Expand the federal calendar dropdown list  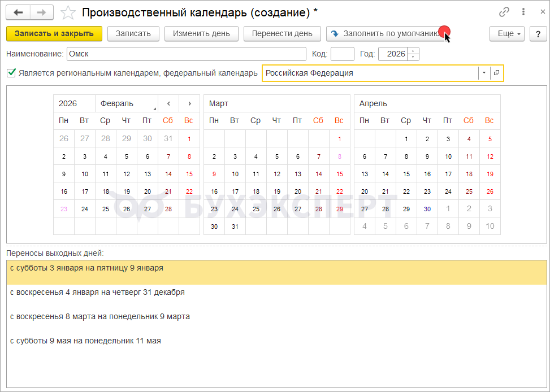(484, 73)
